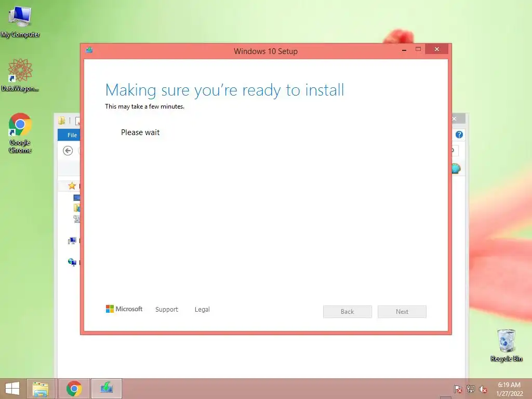This screenshot has height=399, width=532.
Task: Open muted volume tray icon
Action: point(483,389)
